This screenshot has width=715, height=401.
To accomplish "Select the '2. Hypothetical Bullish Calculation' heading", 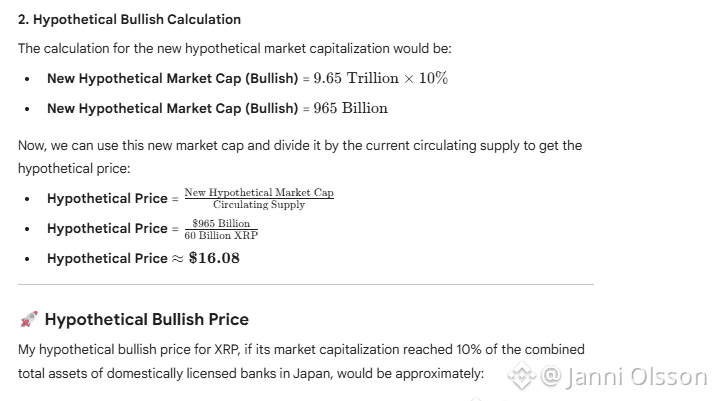I will [x=129, y=19].
